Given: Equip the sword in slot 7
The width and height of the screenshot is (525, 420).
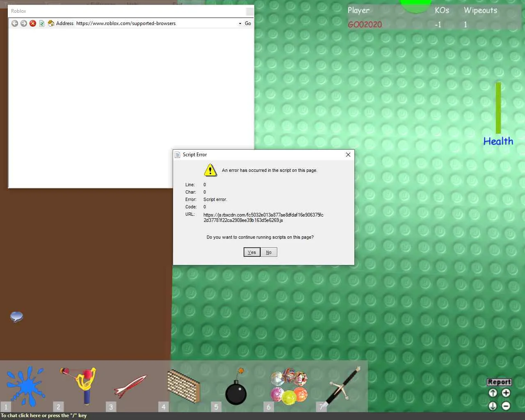Looking at the screenshot, I should [x=341, y=386].
